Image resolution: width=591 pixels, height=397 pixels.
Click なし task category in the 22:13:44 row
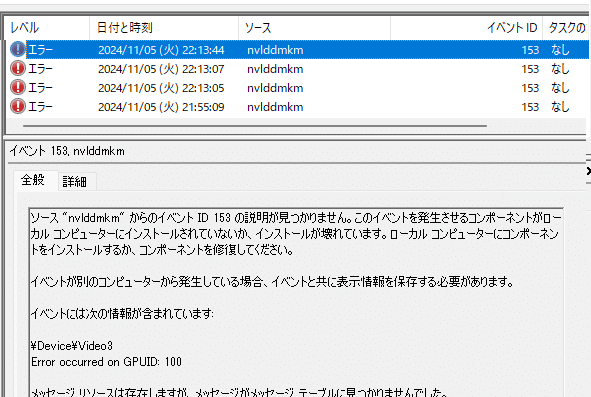click(x=560, y=50)
